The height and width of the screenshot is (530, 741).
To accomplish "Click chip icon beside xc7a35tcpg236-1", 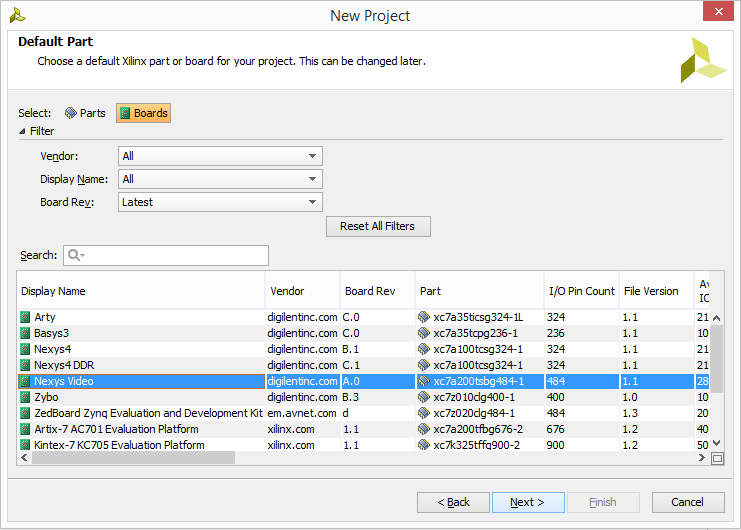I will tap(424, 333).
